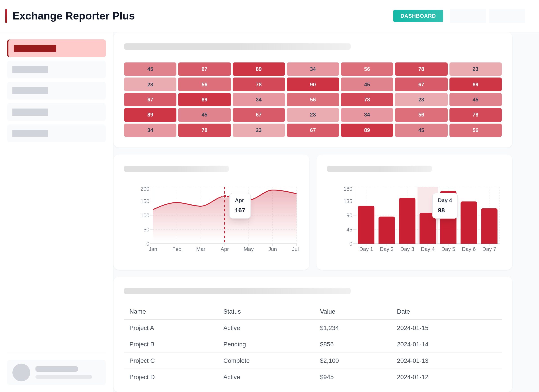
Task: Click the April data point on line chart
Action: (x=225, y=196)
